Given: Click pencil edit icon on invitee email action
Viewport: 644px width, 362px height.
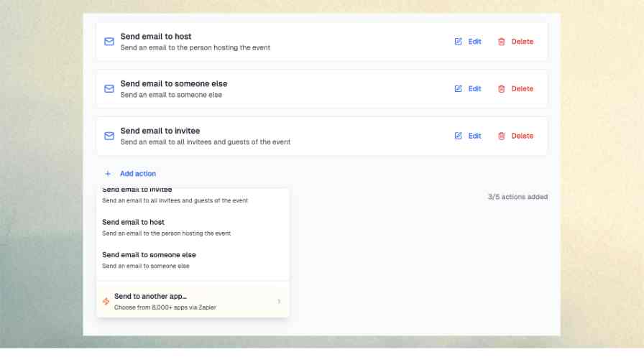Looking at the screenshot, I should click(459, 136).
